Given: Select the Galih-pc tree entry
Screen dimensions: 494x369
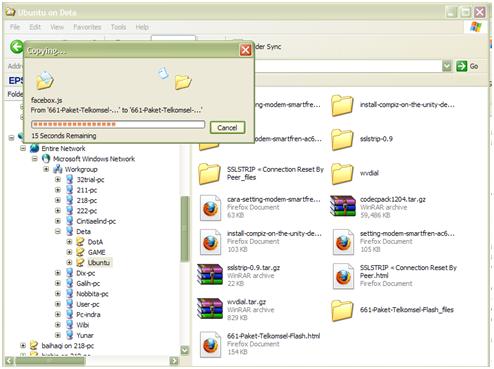Looking at the screenshot, I should (88, 283).
